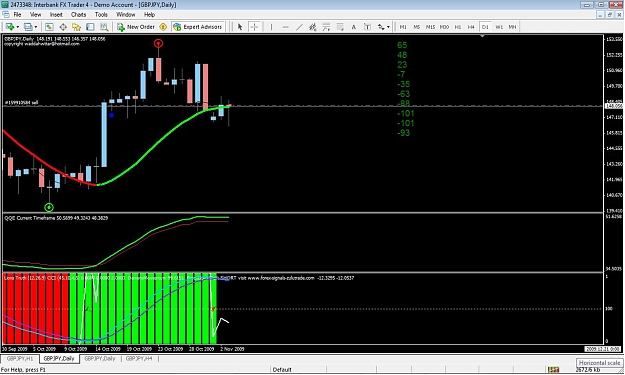The width and height of the screenshot is (625, 375).
Task: Click the chart shift triangle marker at top
Action: click(x=482, y=37)
